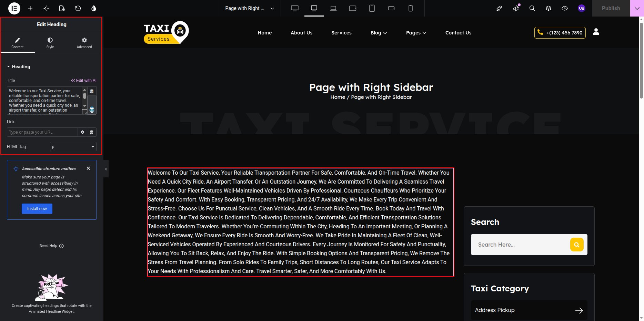Open the structure layers panel icon
The width and height of the screenshot is (644, 321).
coord(549,8)
